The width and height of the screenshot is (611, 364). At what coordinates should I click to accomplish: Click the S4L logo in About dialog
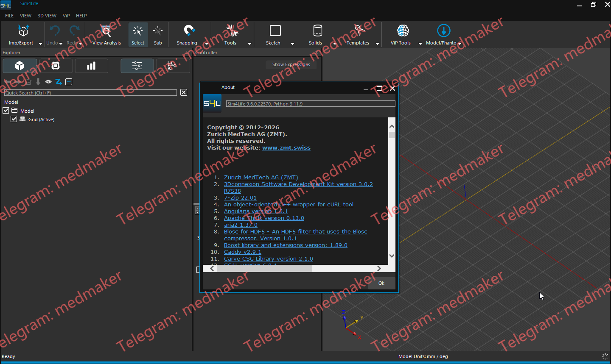pyautogui.click(x=212, y=103)
